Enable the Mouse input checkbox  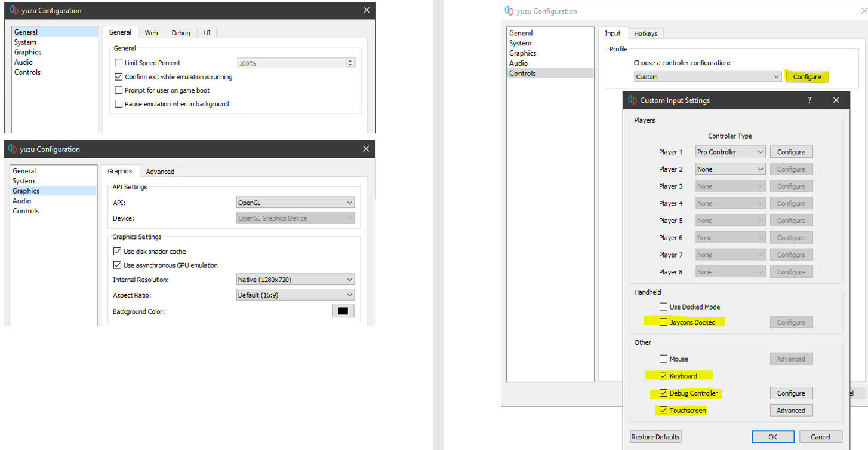[x=663, y=359]
